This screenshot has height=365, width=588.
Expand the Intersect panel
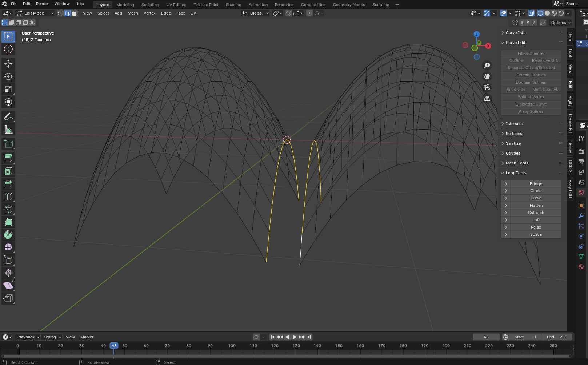[x=514, y=124]
